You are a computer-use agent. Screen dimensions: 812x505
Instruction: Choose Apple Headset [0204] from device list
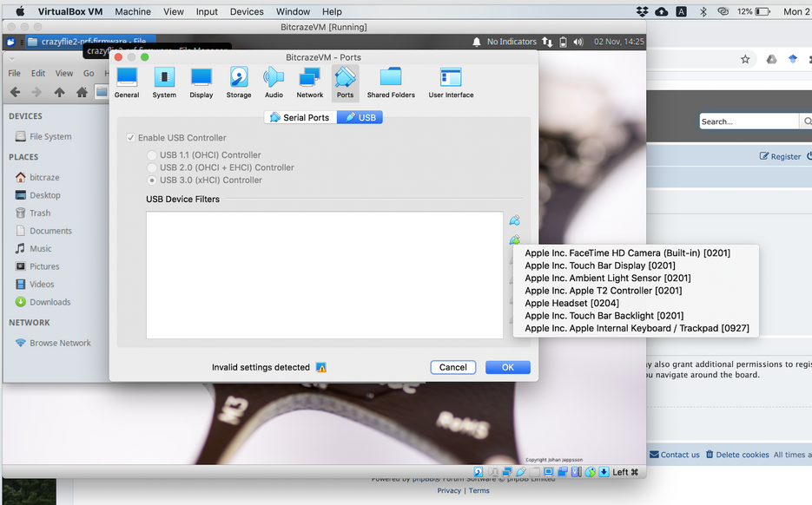571,304
